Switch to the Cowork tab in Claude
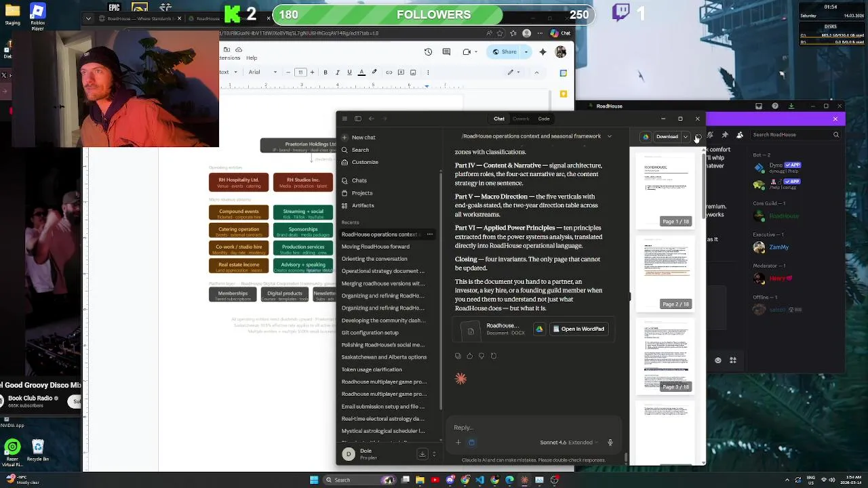Viewport: 868px width, 488px height. click(x=521, y=119)
